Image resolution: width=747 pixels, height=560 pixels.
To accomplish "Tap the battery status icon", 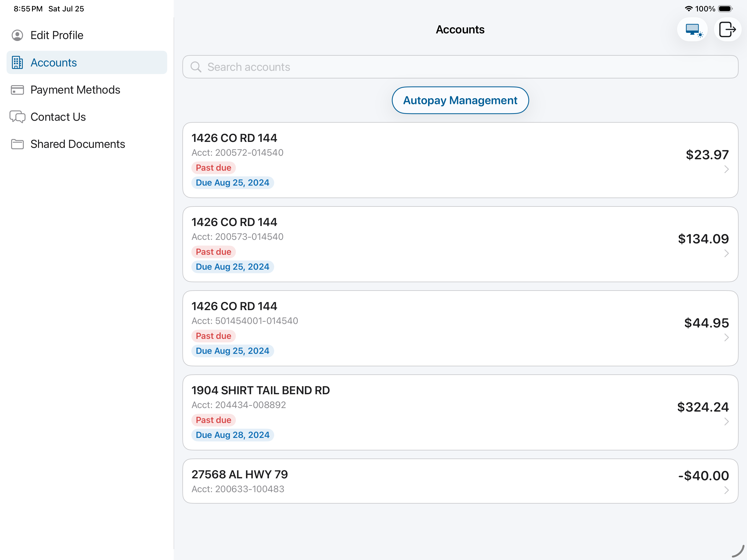I will pyautogui.click(x=725, y=9).
